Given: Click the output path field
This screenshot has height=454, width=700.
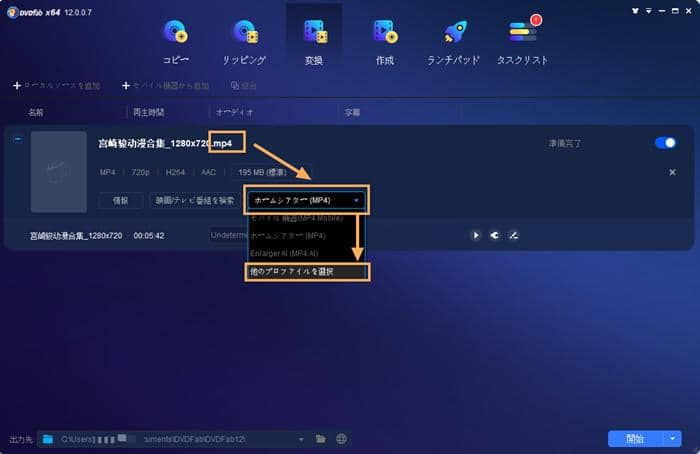Looking at the screenshot, I should pos(173,439).
